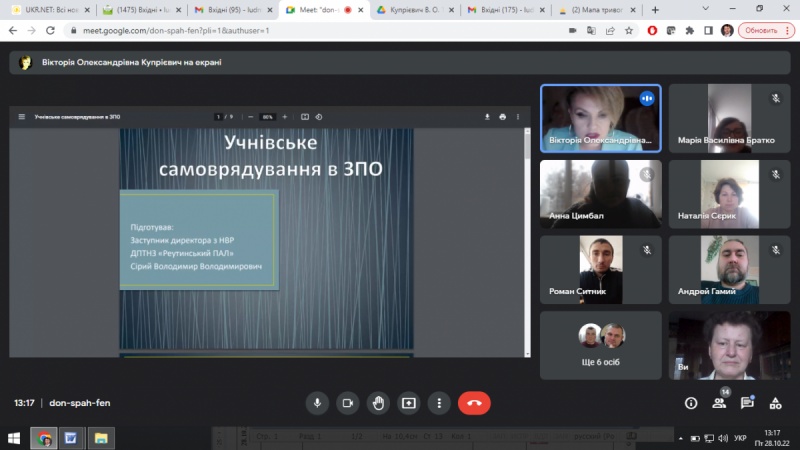Open the Opera red extension icon
800x450 pixels.
pyautogui.click(x=652, y=31)
